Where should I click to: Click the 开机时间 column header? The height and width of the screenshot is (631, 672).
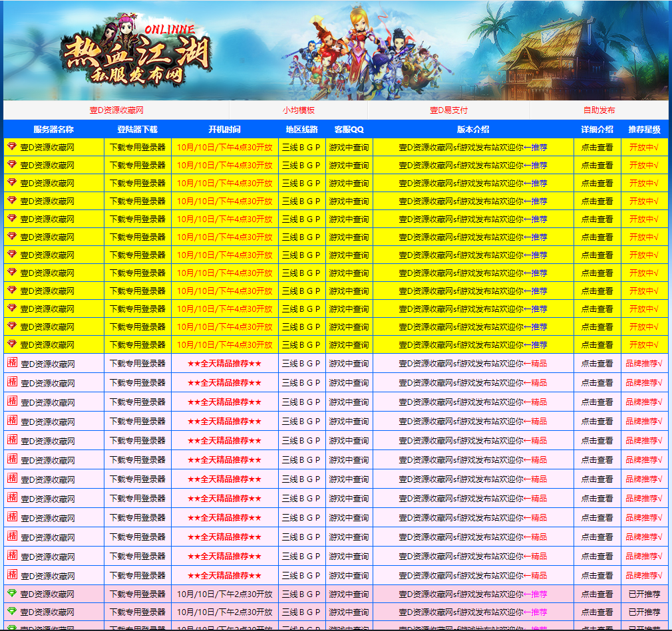(x=225, y=130)
